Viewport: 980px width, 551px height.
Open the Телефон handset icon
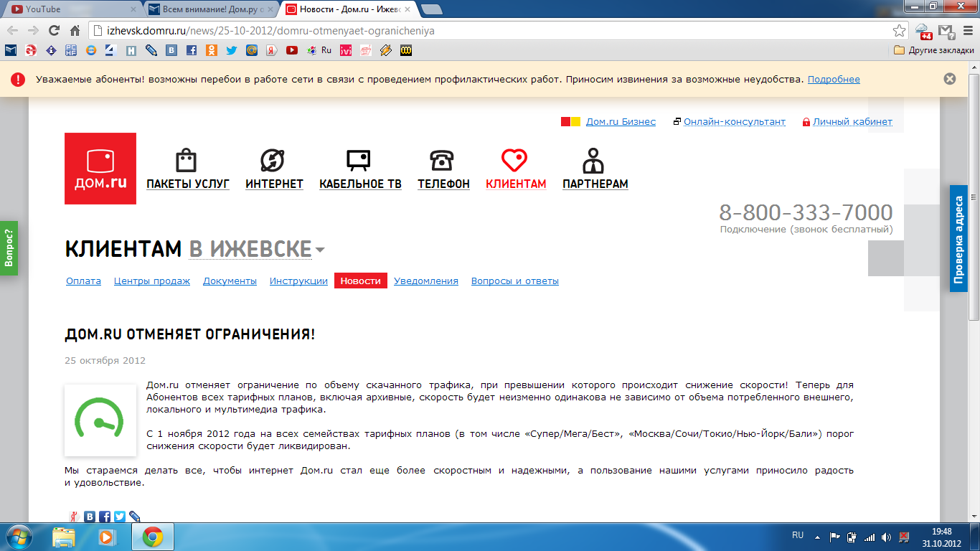tap(442, 160)
